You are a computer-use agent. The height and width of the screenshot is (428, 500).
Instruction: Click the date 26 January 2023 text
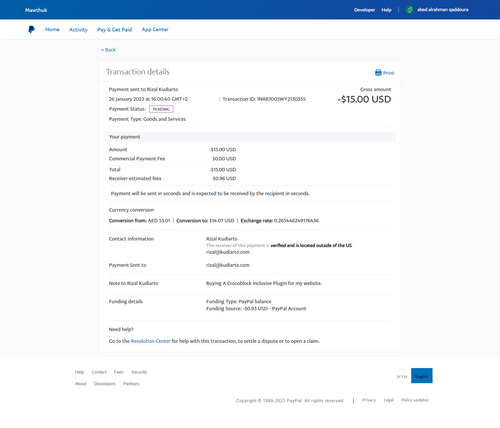click(x=148, y=99)
